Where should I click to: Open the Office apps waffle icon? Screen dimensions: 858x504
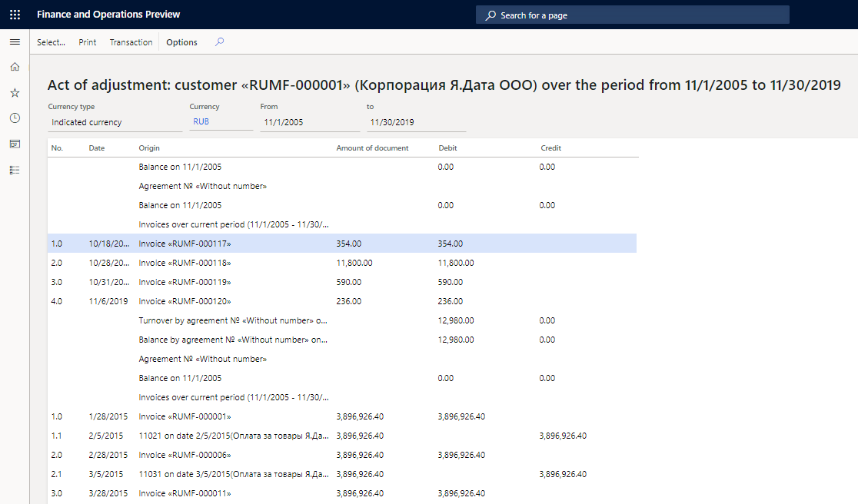point(14,14)
